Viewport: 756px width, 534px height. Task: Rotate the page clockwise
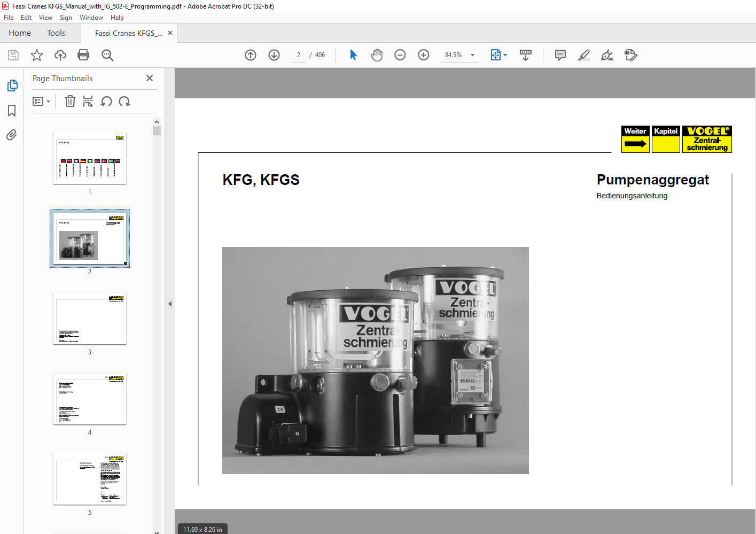point(124,101)
